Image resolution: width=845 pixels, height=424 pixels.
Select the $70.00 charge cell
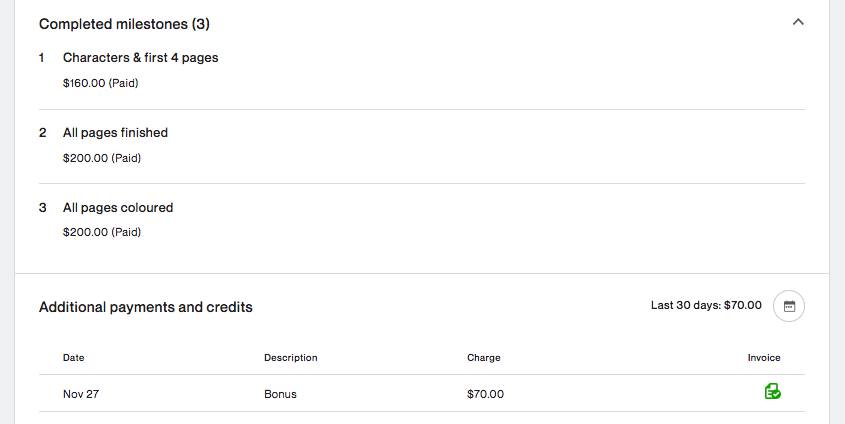[x=486, y=394]
